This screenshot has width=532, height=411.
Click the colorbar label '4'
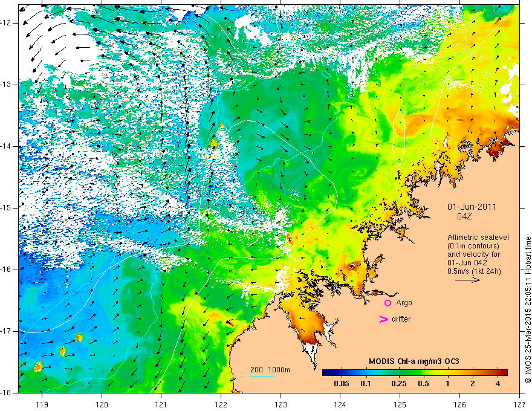498,384
